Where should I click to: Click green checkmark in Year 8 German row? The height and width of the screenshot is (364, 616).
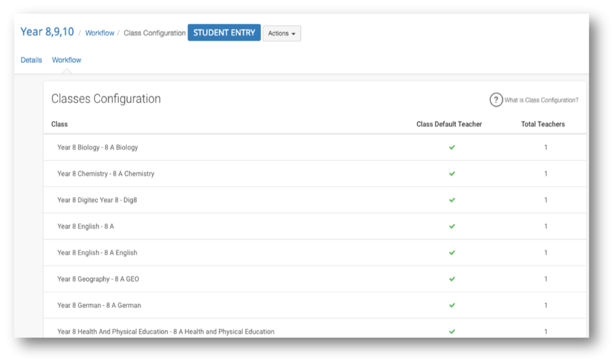point(452,306)
